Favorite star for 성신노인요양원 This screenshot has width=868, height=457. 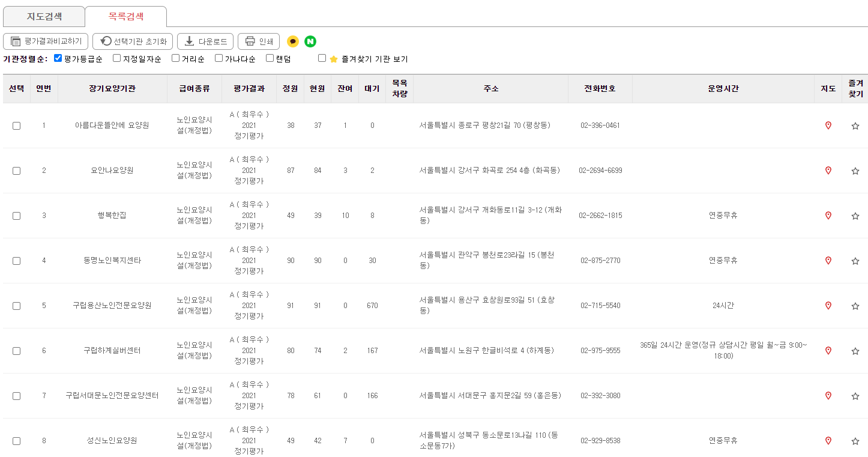855,441
